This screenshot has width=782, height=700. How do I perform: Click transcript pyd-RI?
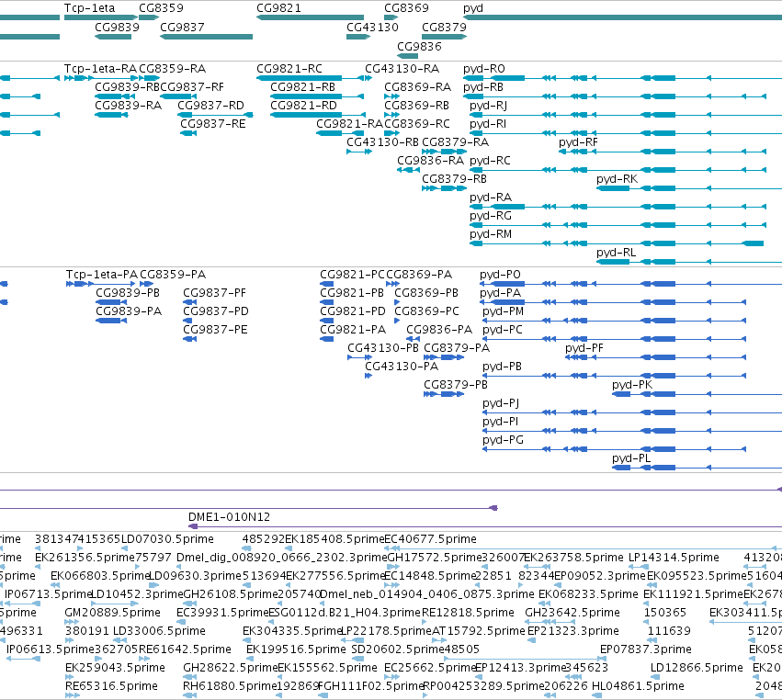coord(488,124)
